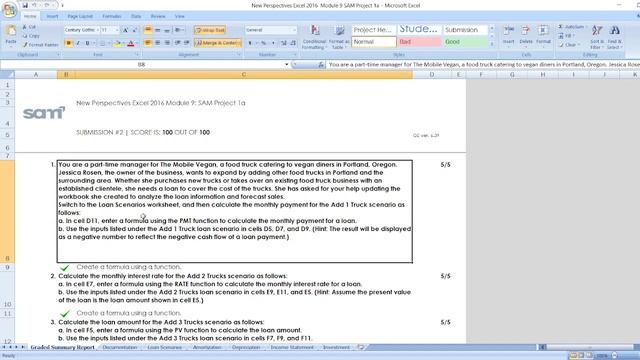This screenshot has height=360, width=640.
Task: Click inside the formula bar text
Action: (x=483, y=64)
